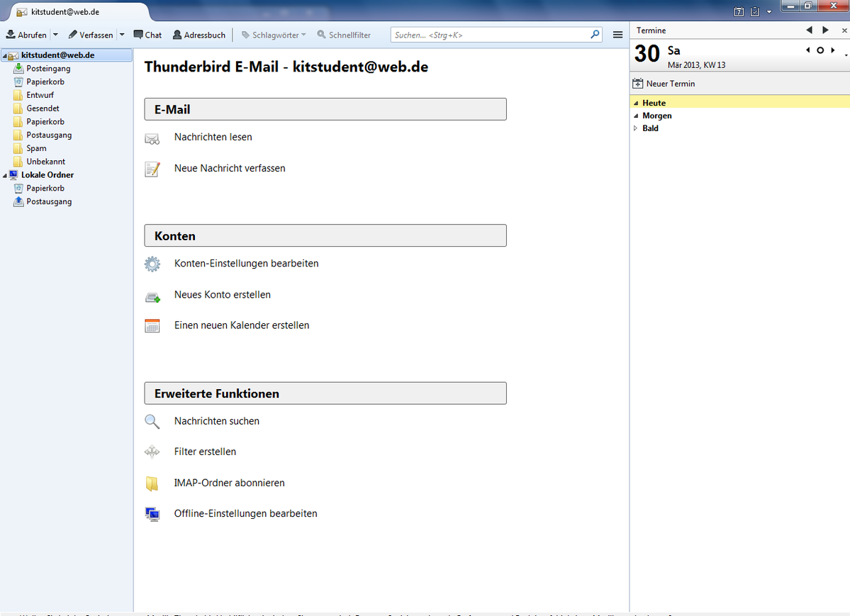Click the yellow folder IMAP subscribe icon
Image resolution: width=850 pixels, height=616 pixels.
pos(152,483)
